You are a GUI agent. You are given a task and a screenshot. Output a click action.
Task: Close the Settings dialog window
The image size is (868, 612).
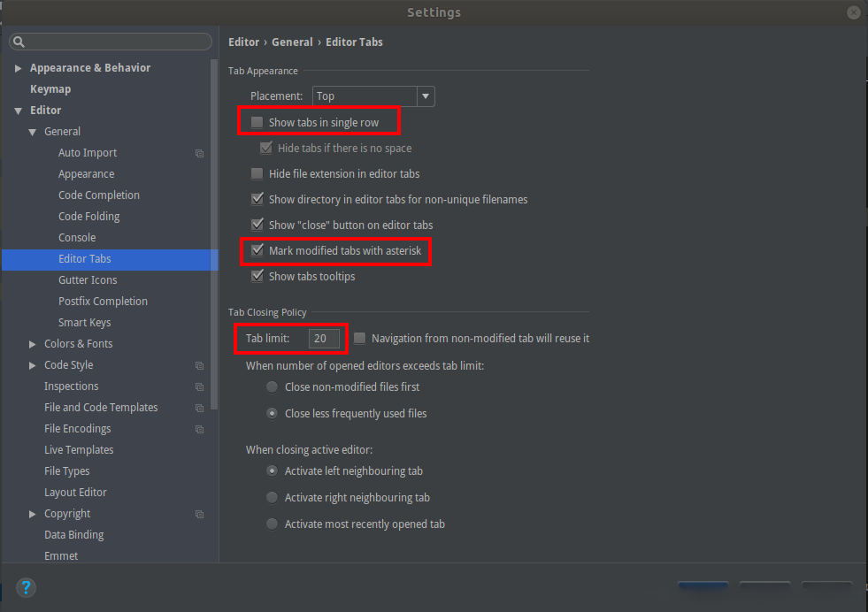pos(853,12)
